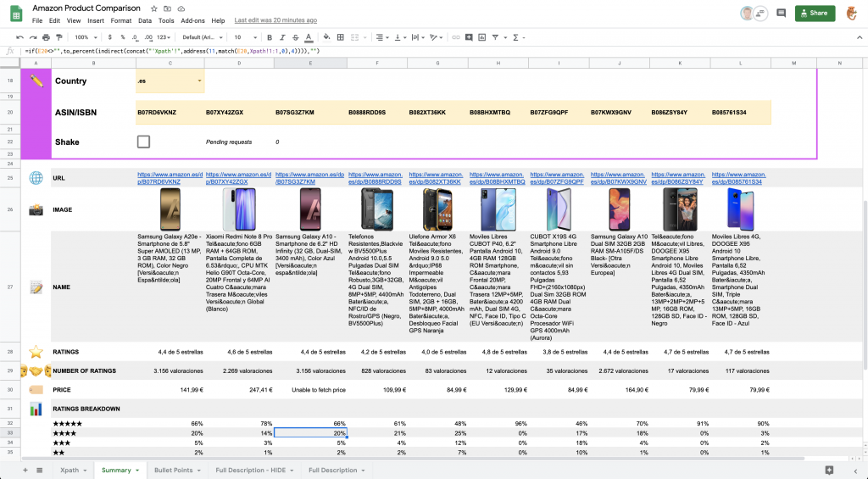Viewport: 868px width, 479px height.
Task: Open Amazon URL for B0888RDD9S
Action: 376,178
